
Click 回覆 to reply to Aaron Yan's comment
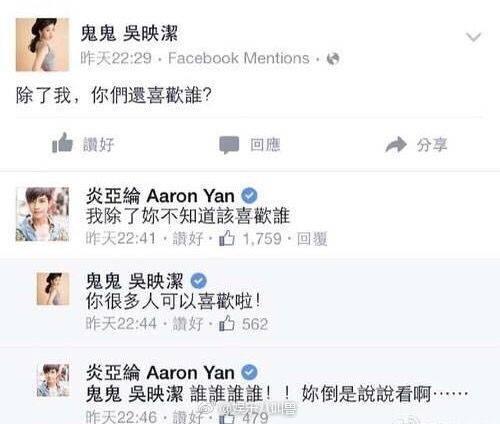coord(312,239)
